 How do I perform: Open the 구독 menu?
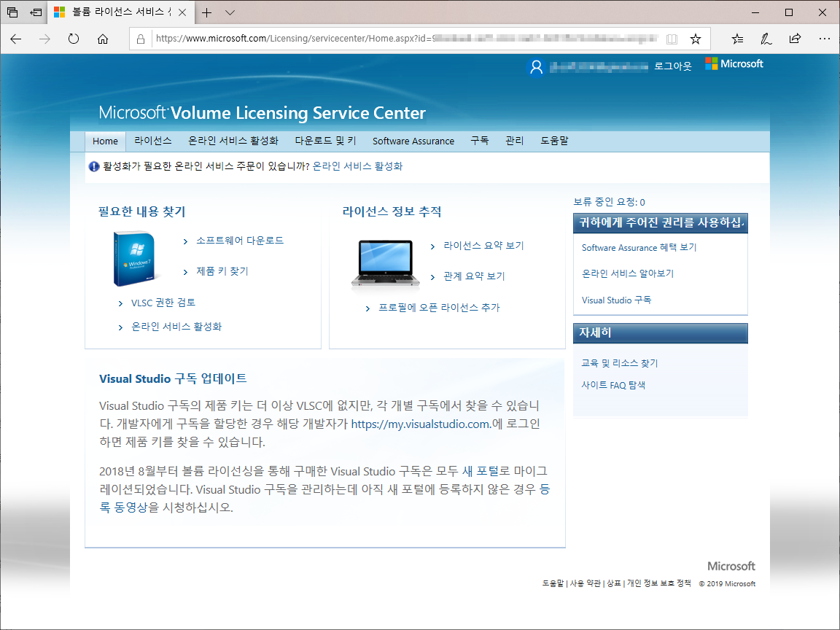click(x=480, y=141)
